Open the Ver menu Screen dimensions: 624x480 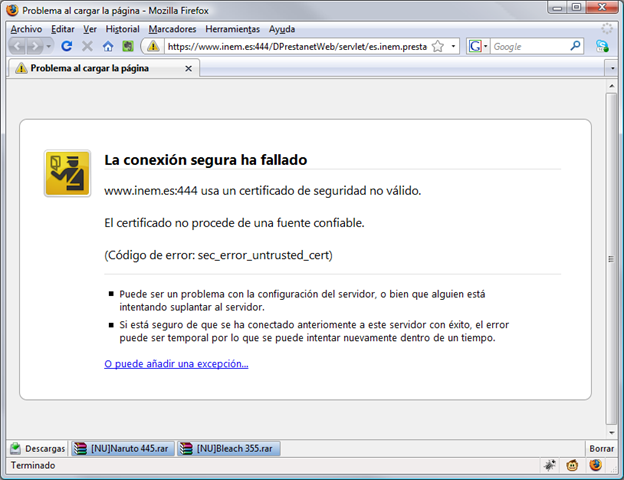tap(90, 29)
